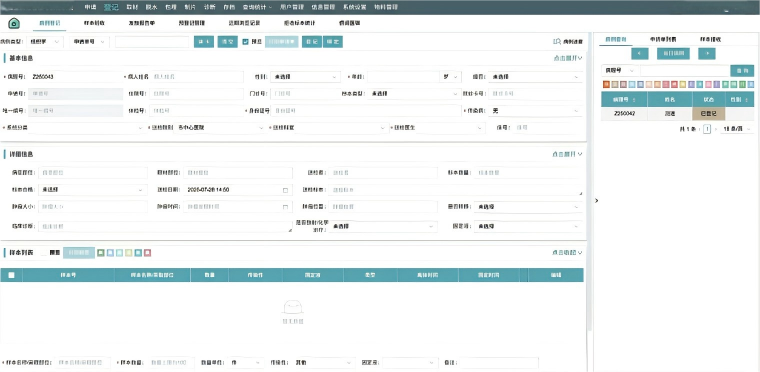This screenshot has width=760, height=372.
Task: Click page number 1 in pagination
Action: tap(707, 129)
